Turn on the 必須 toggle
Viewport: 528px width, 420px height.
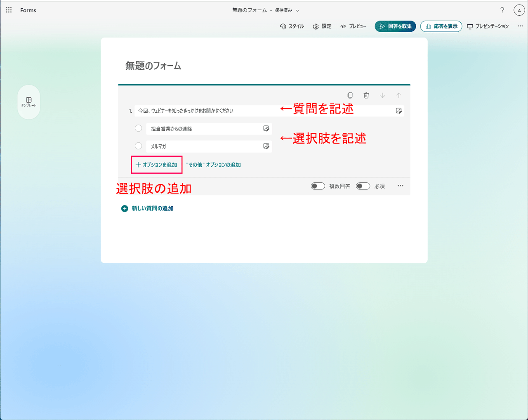(363, 186)
